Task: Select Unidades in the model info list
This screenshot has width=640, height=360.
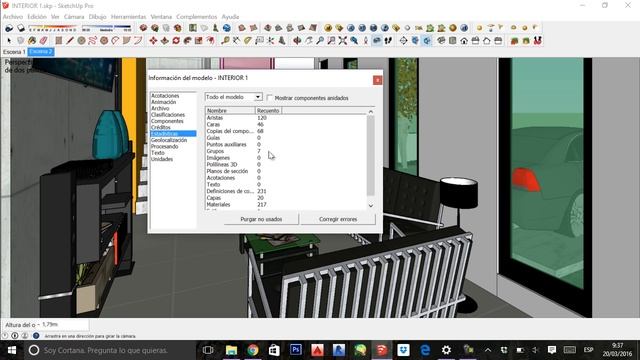Action: 162,159
